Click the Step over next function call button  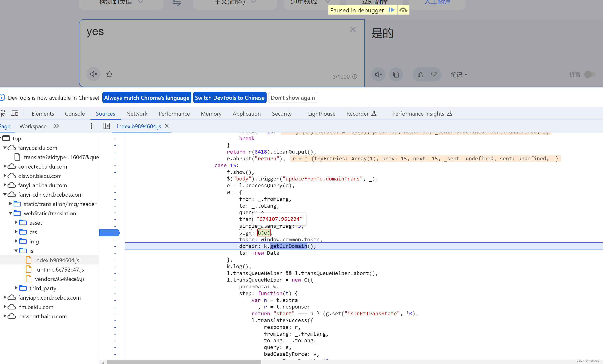[402, 9]
